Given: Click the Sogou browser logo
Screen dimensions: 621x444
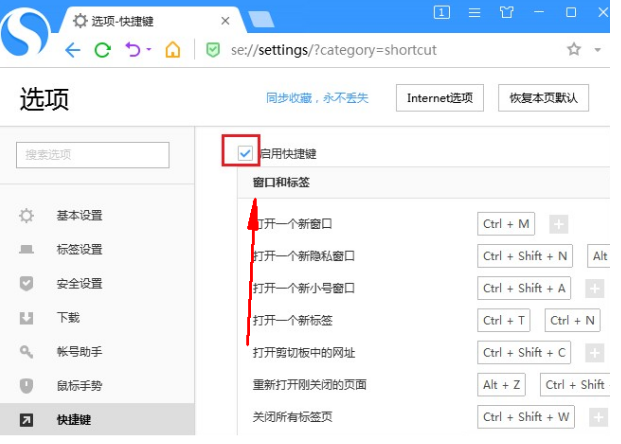Looking at the screenshot, I should [x=25, y=34].
